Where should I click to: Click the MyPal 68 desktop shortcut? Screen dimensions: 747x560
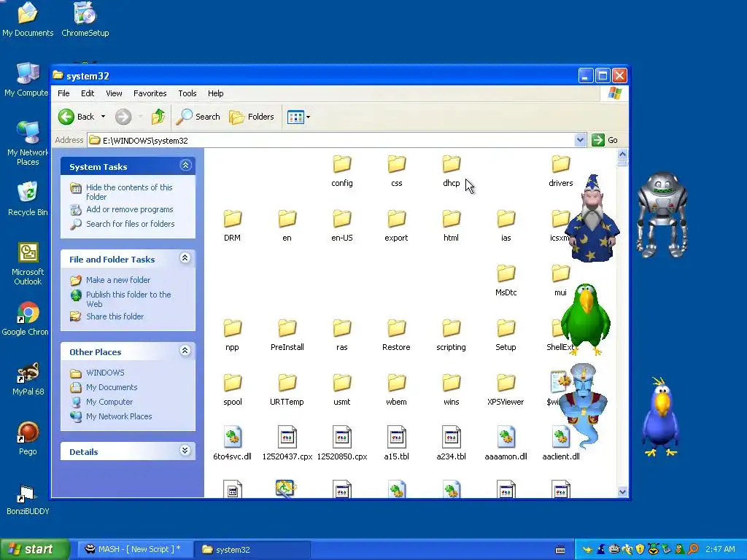(28, 380)
